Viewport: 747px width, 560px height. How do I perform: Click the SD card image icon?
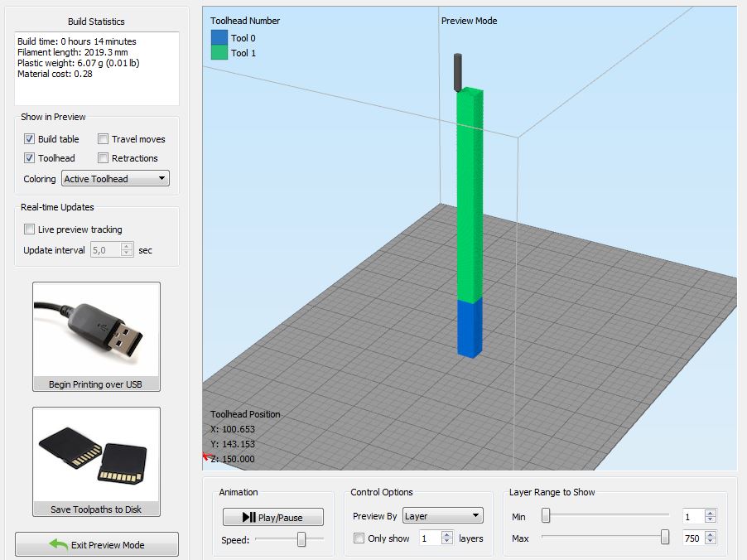(x=95, y=454)
